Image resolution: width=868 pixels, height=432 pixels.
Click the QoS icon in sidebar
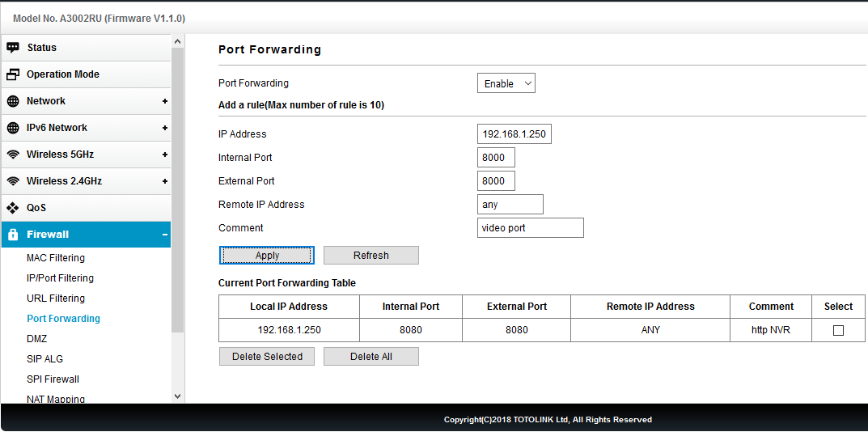tap(13, 208)
